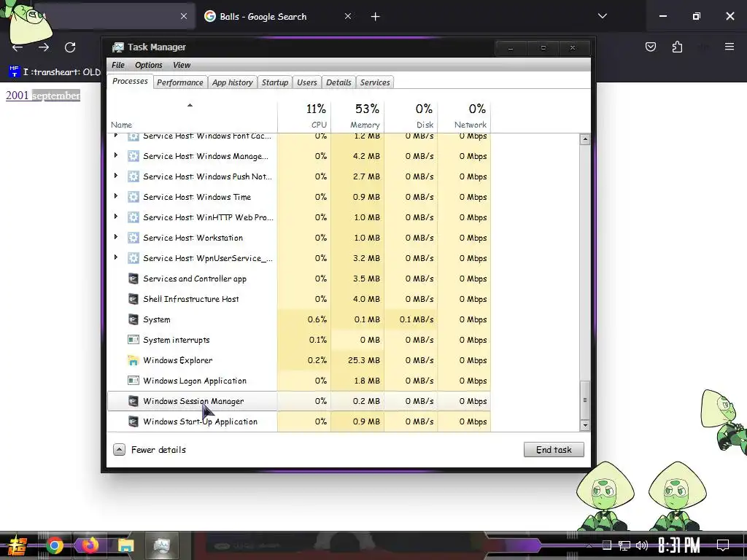Open Task Manager Options menu
This screenshot has width=747, height=560.
click(149, 65)
